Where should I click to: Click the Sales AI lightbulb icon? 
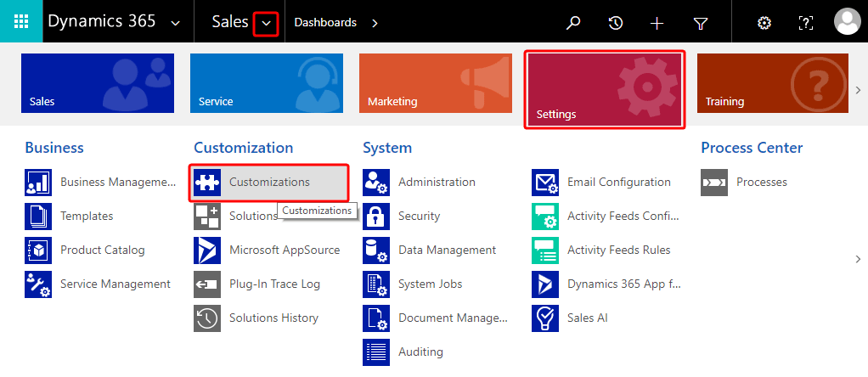click(545, 318)
